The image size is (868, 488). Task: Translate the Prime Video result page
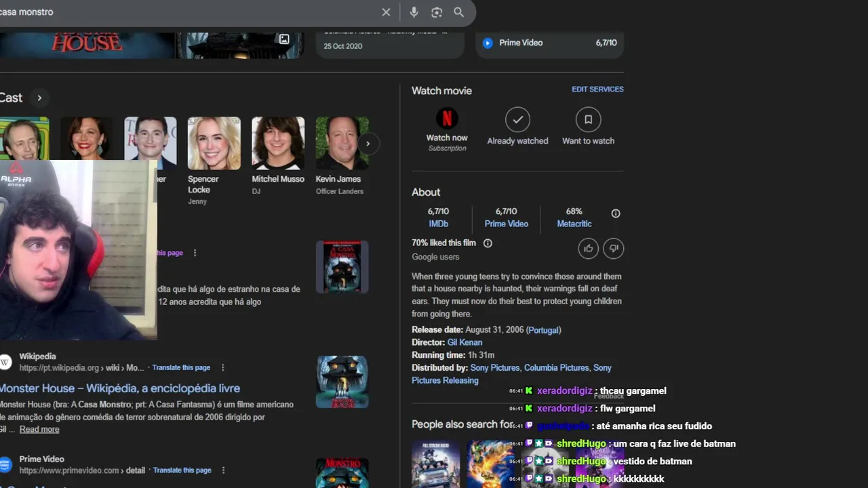182,470
